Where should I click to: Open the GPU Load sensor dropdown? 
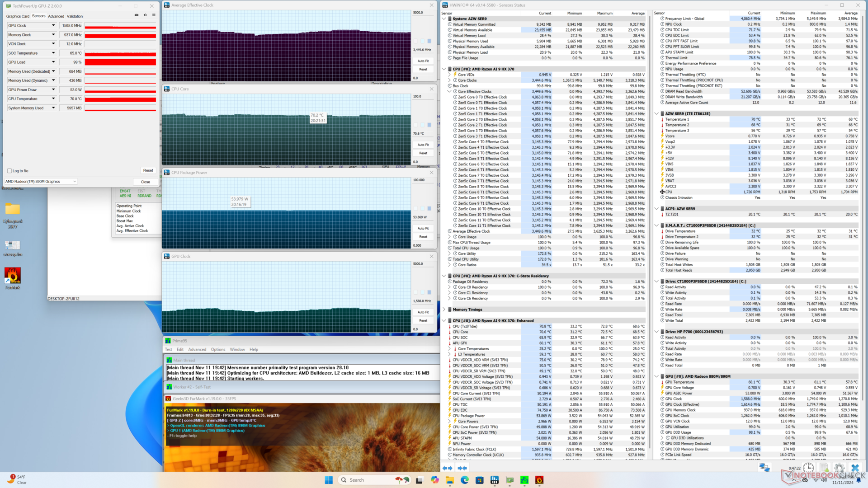[x=53, y=62]
